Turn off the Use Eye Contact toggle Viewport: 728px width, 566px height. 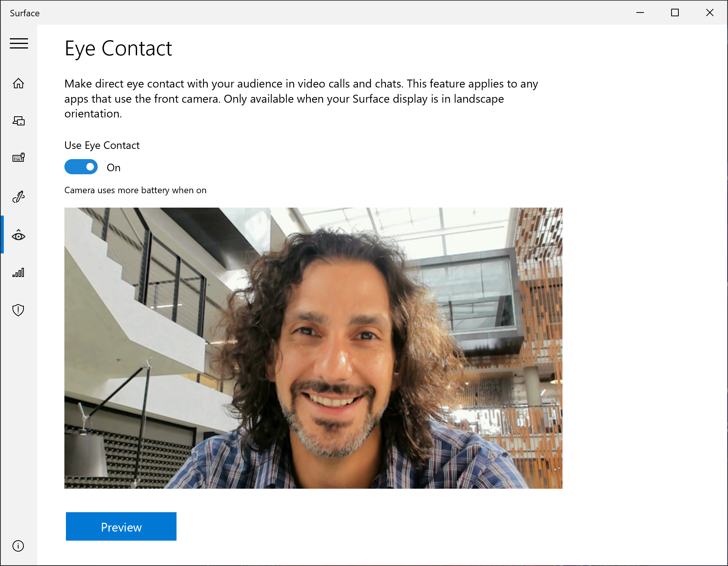(81, 167)
